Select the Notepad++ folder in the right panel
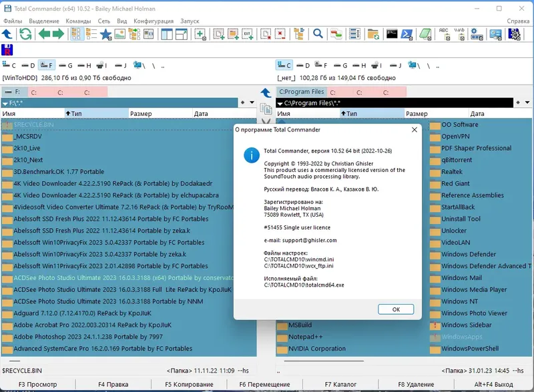The image size is (534, 392). pyautogui.click(x=307, y=337)
